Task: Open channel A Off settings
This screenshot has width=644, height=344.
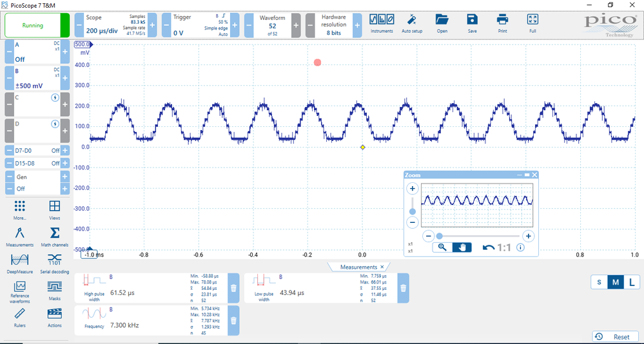Action: click(x=37, y=52)
